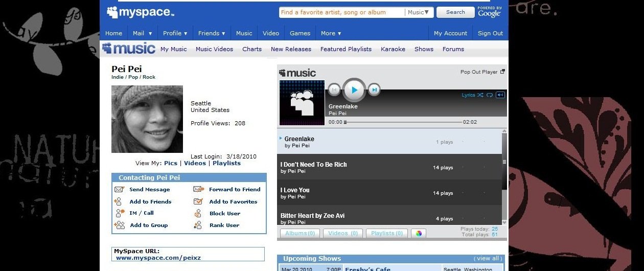This screenshot has width=644, height=271.
Task: Click the Search button
Action: pos(455,12)
